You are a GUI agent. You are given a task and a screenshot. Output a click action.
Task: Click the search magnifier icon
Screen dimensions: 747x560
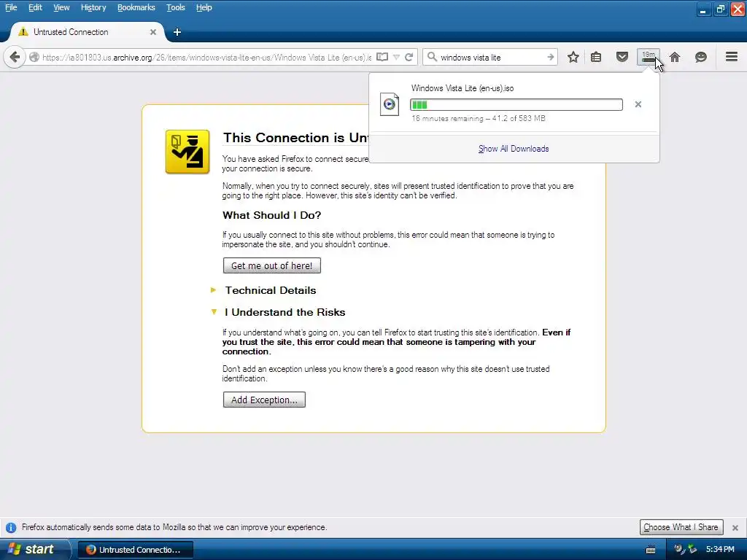(432, 57)
